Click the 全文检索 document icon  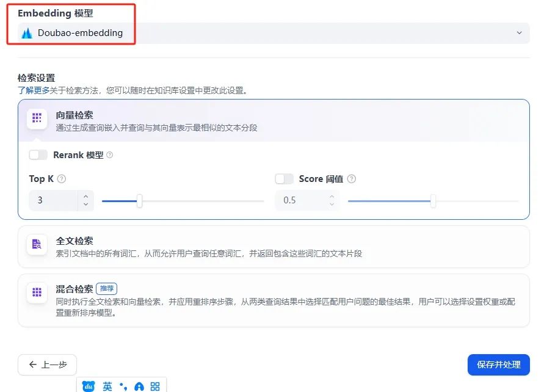(37, 245)
